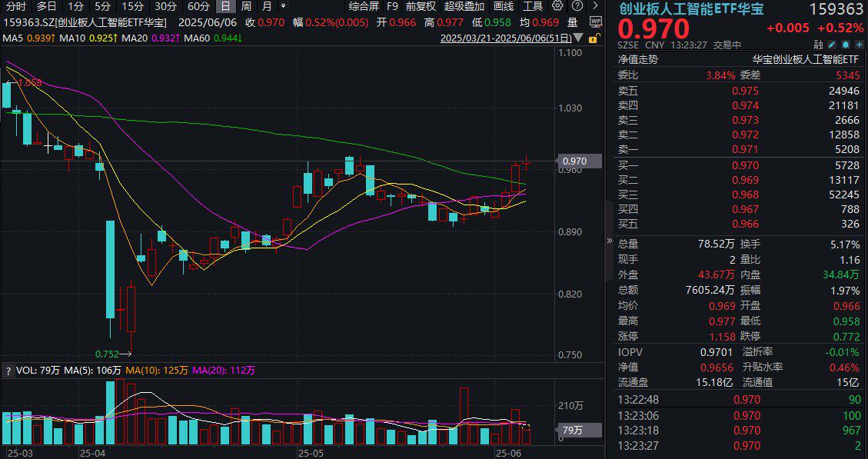The width and height of the screenshot is (868, 459).
Task: Click the F9 button
Action: click(x=392, y=7)
